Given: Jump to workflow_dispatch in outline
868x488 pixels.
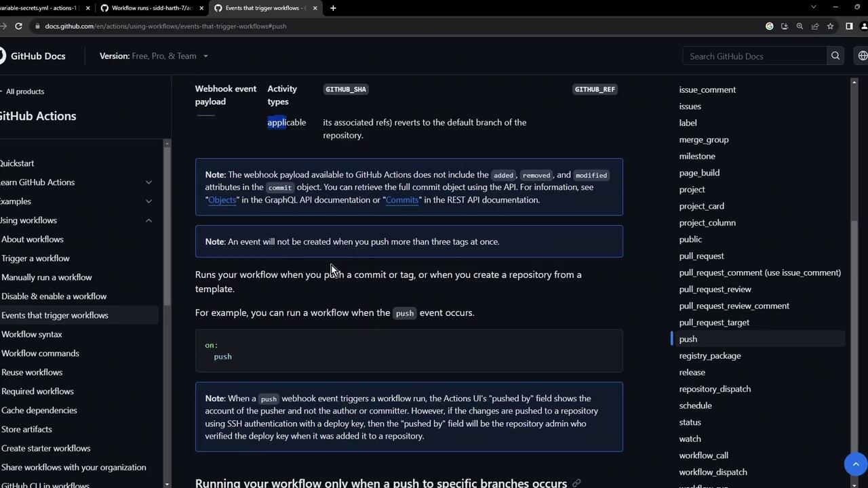Looking at the screenshot, I should tap(713, 472).
